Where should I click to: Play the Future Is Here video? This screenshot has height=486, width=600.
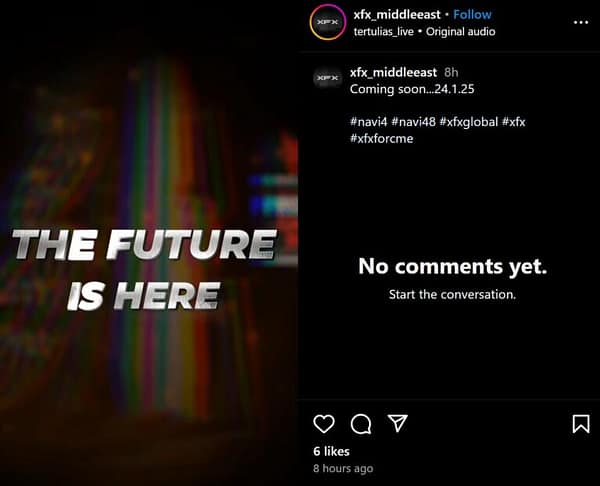(149, 243)
